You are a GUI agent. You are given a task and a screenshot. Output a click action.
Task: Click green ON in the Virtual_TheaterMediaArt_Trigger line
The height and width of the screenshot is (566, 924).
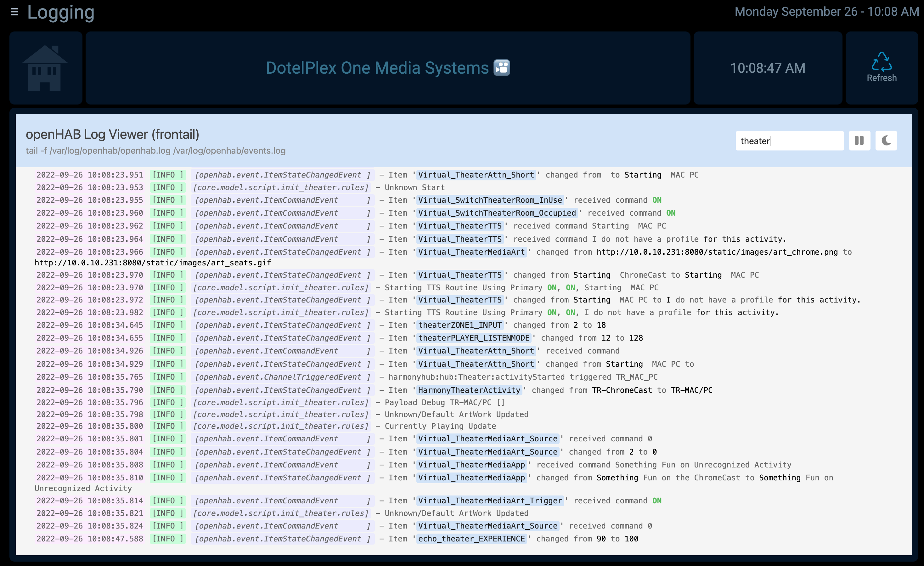[x=656, y=500]
